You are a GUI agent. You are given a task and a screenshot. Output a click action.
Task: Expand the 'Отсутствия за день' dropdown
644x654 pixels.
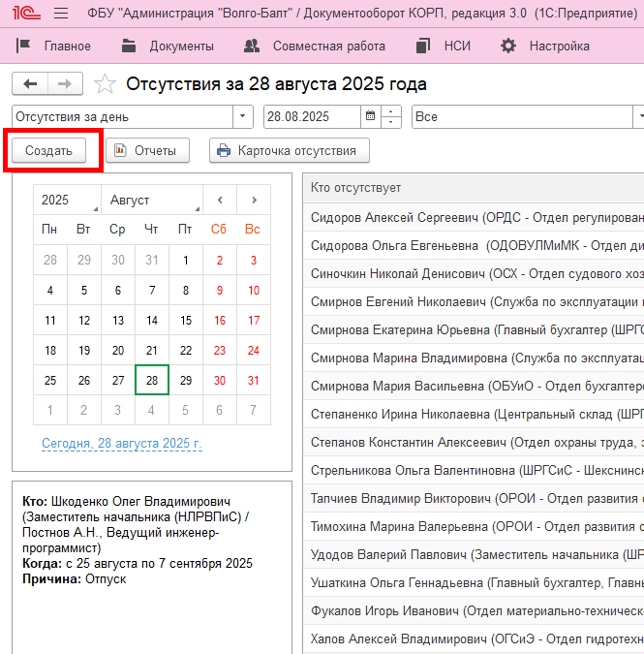click(242, 117)
